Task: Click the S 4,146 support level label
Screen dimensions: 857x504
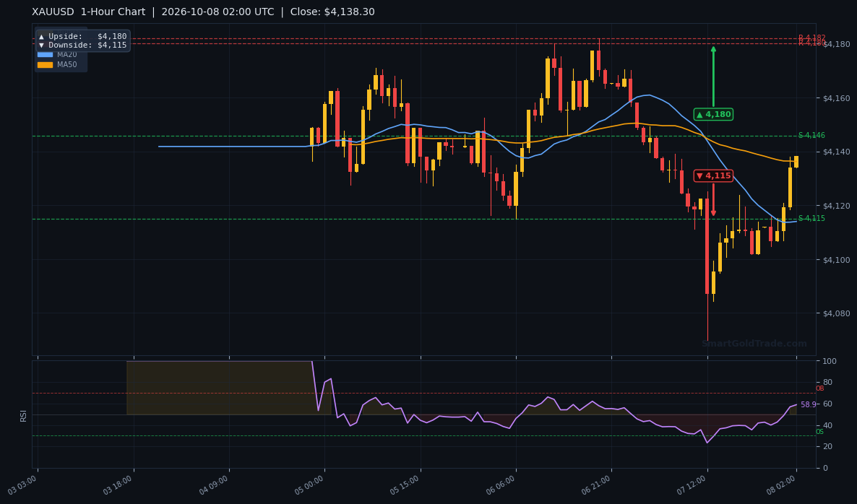Action: (x=811, y=136)
